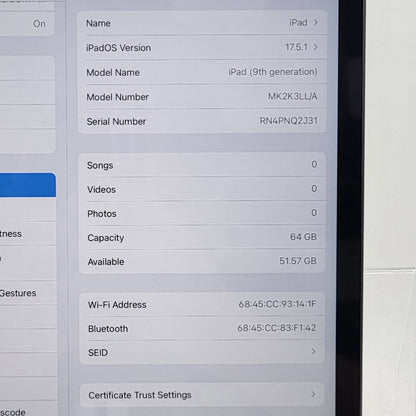Open SEID details chevron
This screenshot has height=416, width=416.
[x=313, y=351]
